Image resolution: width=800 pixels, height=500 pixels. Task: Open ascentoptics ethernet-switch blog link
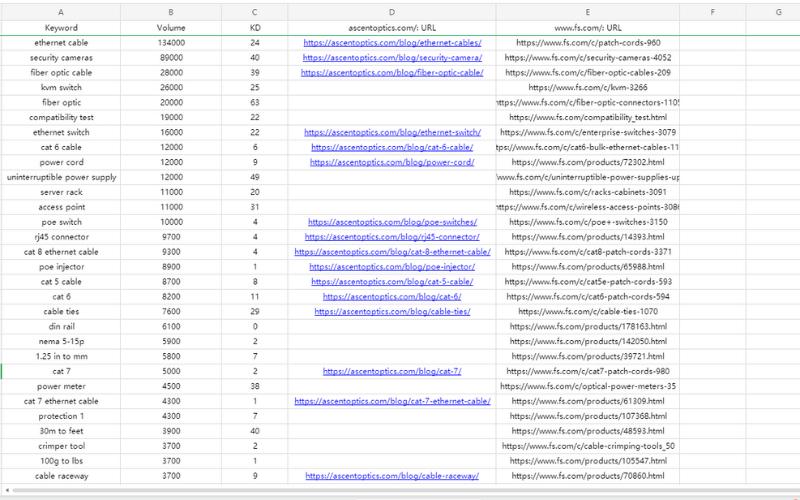(x=392, y=132)
